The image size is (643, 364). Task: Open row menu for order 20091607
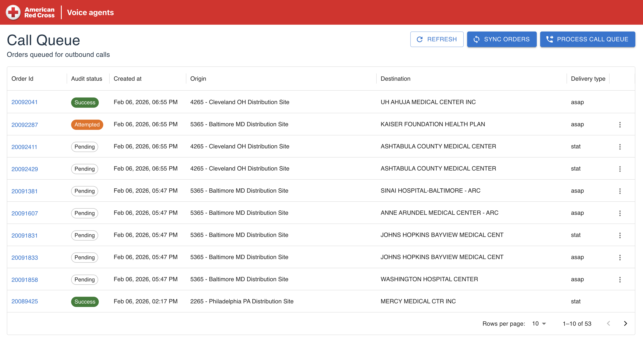tap(620, 213)
